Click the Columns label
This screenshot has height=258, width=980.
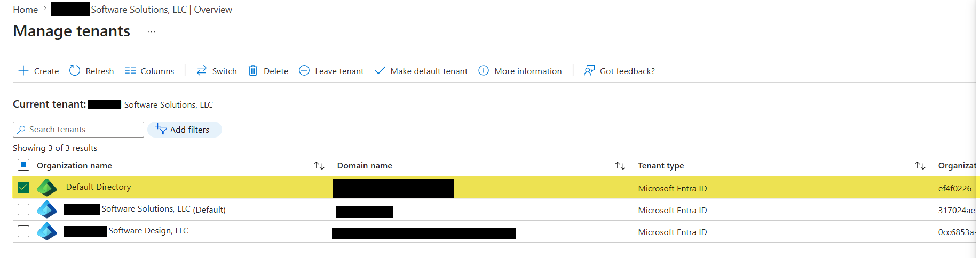(x=157, y=71)
